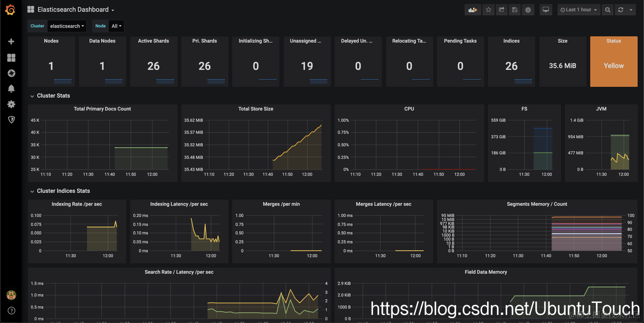Click the JVM panel title
644x323 pixels.
[601, 109]
